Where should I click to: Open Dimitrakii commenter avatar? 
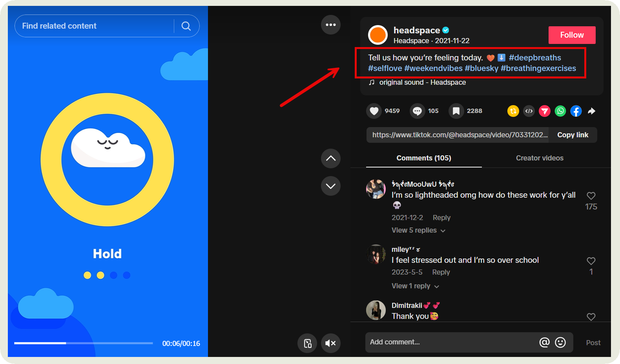click(376, 310)
